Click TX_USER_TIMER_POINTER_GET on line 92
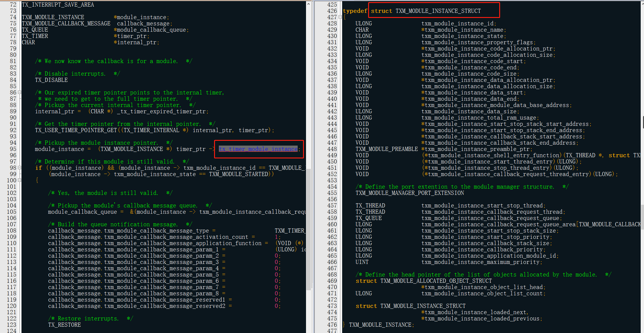The width and height of the screenshot is (644, 333). 76,130
